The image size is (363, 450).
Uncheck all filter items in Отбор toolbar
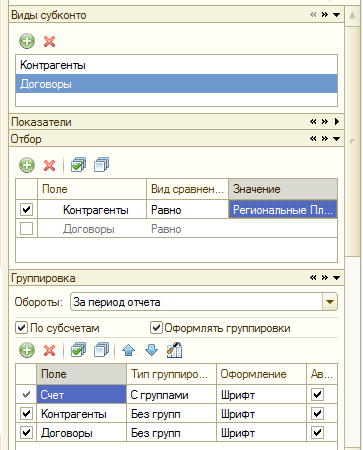pos(101,165)
